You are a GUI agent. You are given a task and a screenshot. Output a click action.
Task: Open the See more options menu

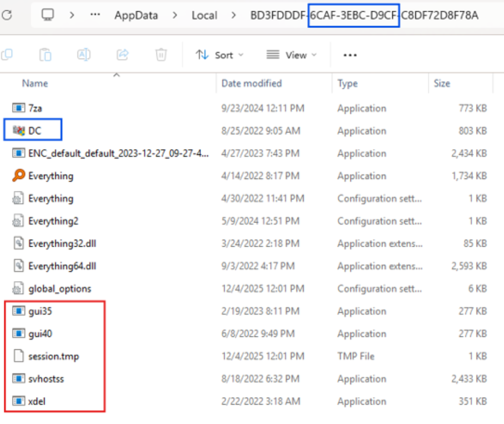350,55
